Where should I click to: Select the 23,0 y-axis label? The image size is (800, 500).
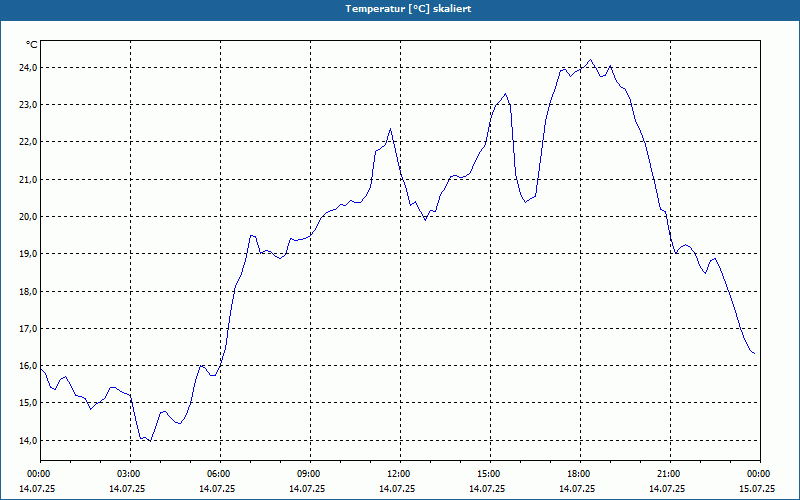(x=28, y=105)
